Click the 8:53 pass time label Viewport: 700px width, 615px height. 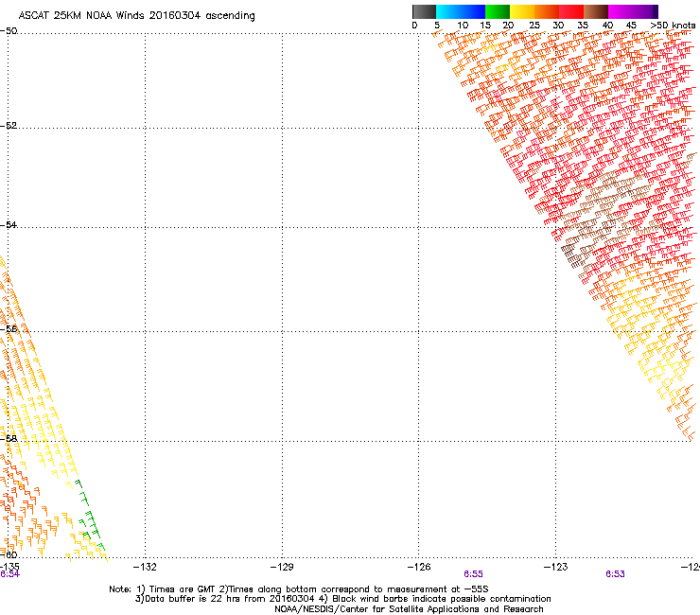point(615,574)
